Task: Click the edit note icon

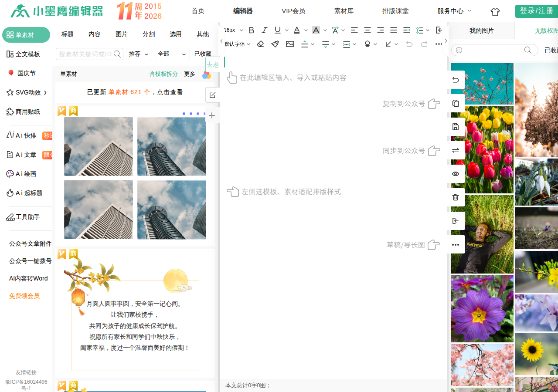Action: click(212, 95)
